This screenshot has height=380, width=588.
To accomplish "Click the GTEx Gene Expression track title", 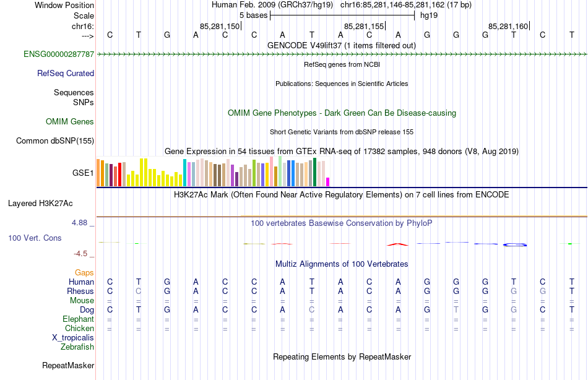I will click(x=342, y=151).
